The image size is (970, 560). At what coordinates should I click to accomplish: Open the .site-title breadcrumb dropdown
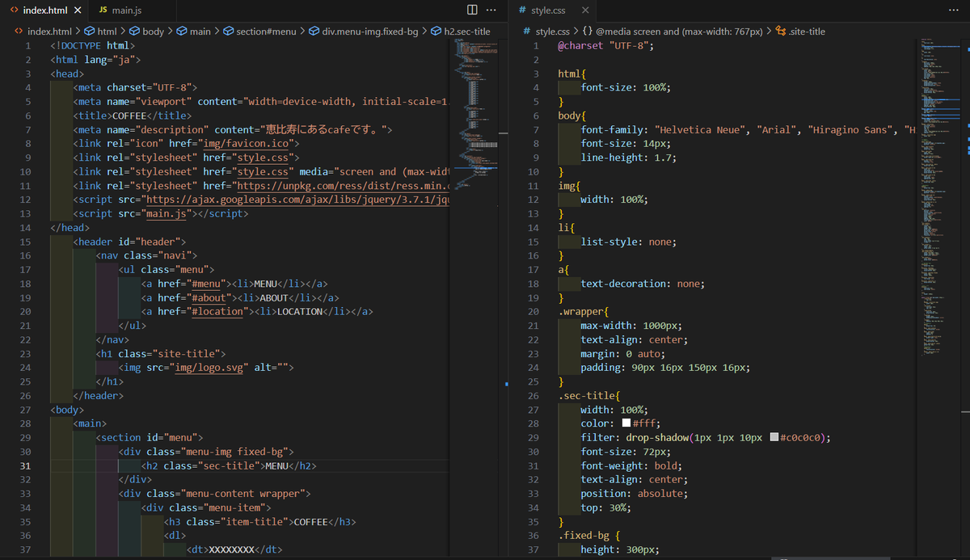(800, 32)
